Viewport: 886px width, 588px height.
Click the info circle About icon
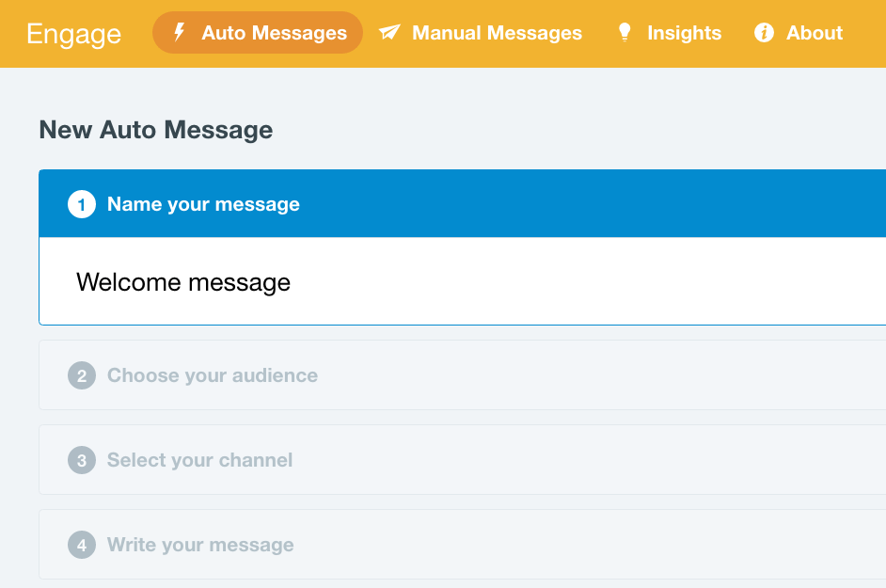pyautogui.click(x=764, y=33)
